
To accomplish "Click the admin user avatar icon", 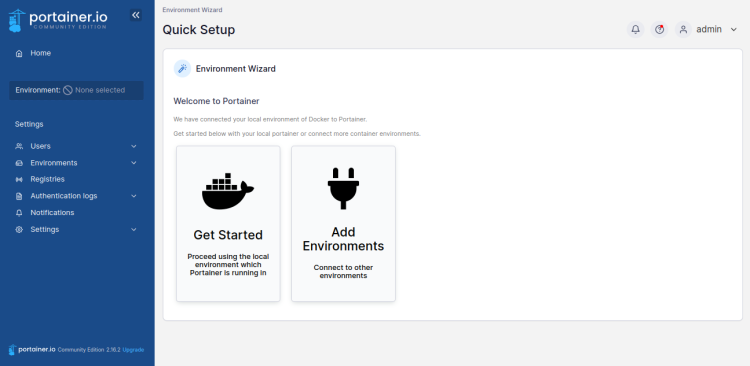I will click(684, 30).
